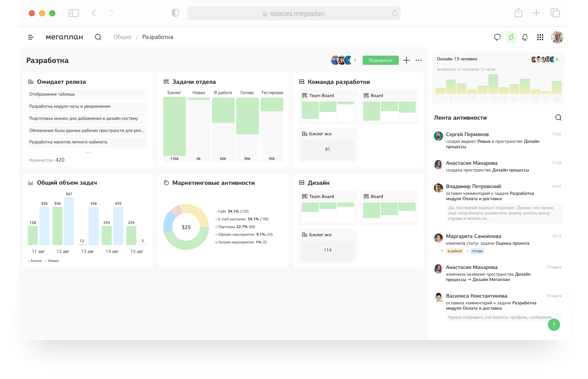Click the plus icon next to Поделиться

406,60
